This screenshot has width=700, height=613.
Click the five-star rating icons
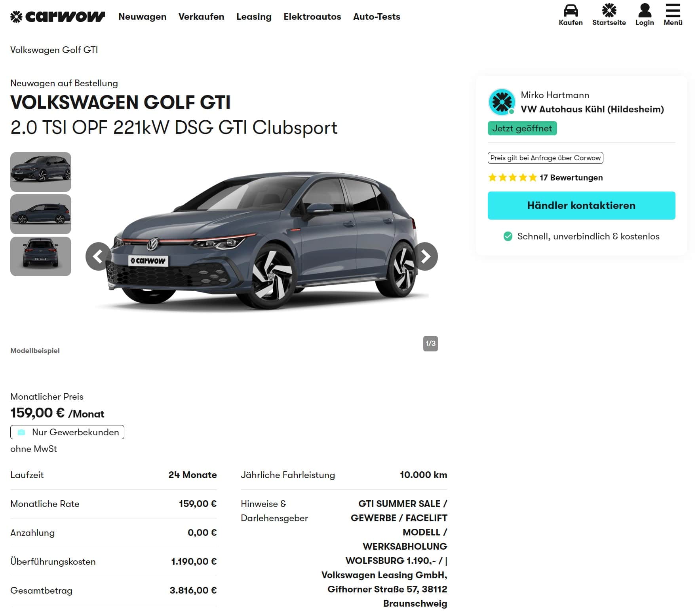click(512, 178)
